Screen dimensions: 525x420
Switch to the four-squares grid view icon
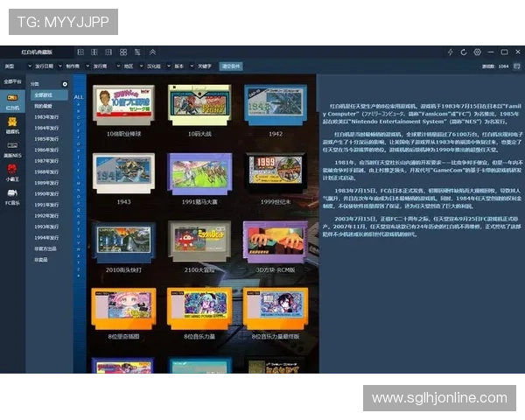point(123,52)
